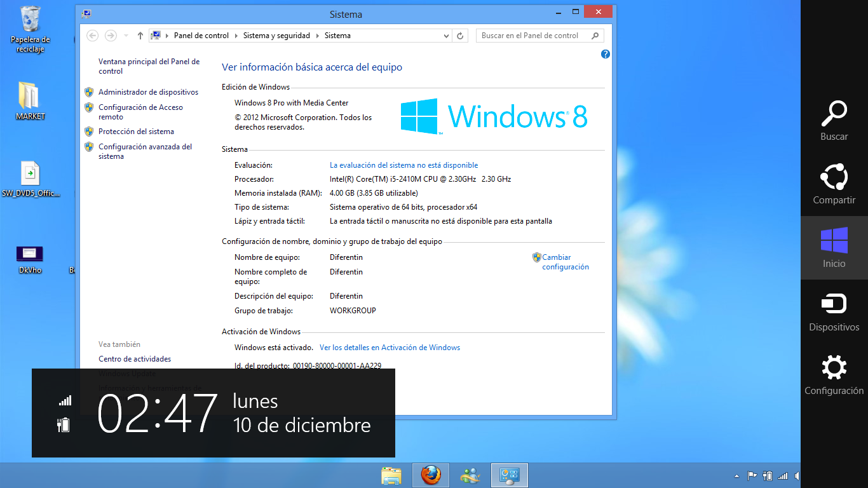
Task: Expand the address bar history dropdown
Action: point(446,36)
